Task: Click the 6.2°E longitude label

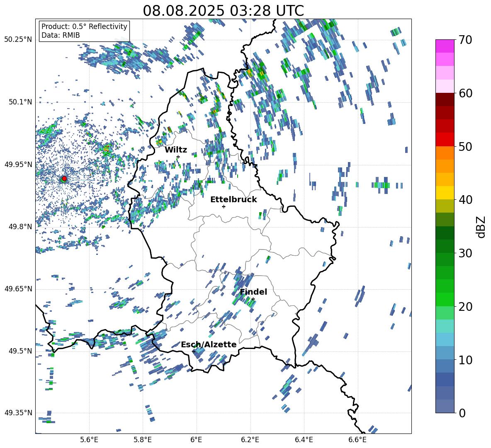Action: pos(250,440)
